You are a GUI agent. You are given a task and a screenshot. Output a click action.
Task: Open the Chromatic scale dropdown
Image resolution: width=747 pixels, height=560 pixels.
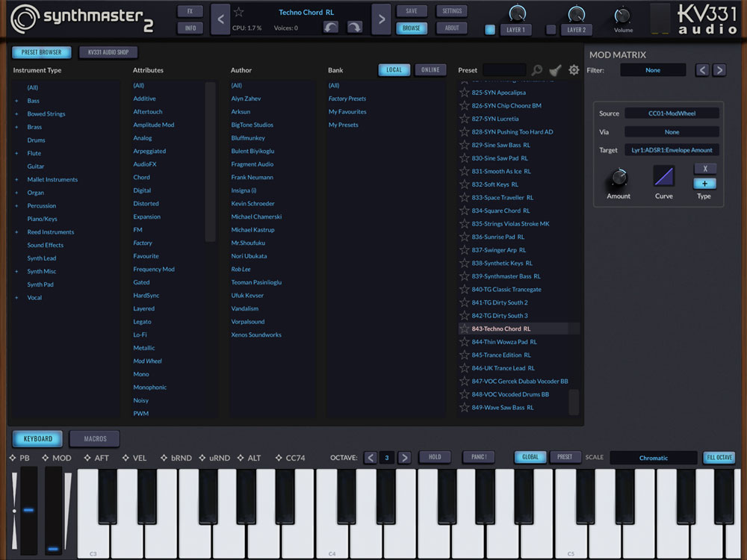(x=654, y=457)
